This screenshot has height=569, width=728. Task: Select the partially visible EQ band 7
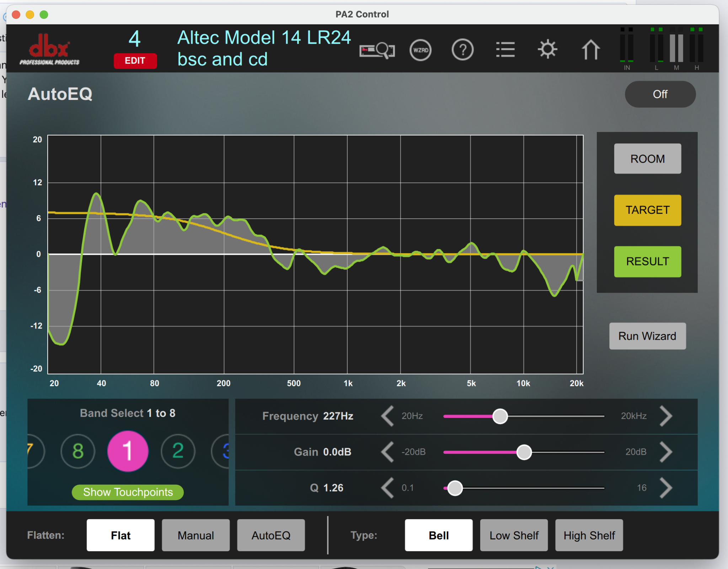click(36, 451)
